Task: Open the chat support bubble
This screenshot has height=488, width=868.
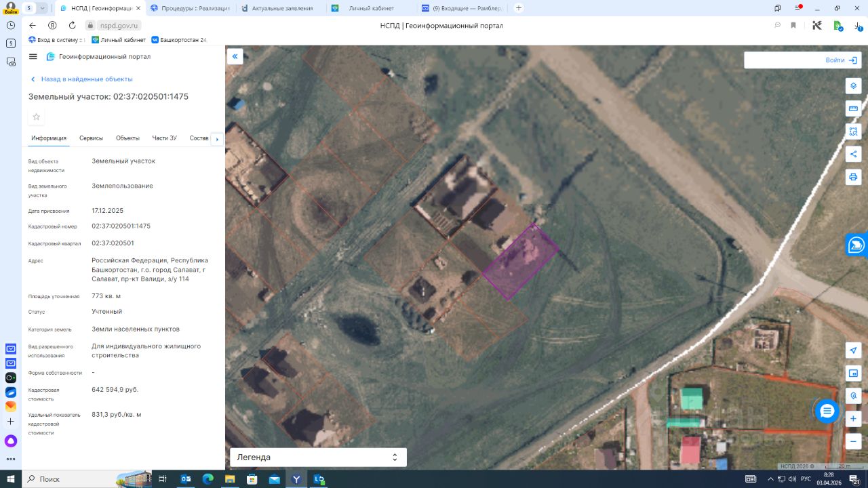Action: click(827, 410)
